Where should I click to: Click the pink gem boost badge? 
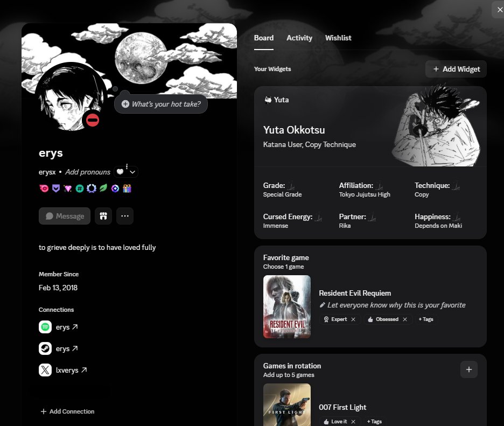[x=67, y=188]
